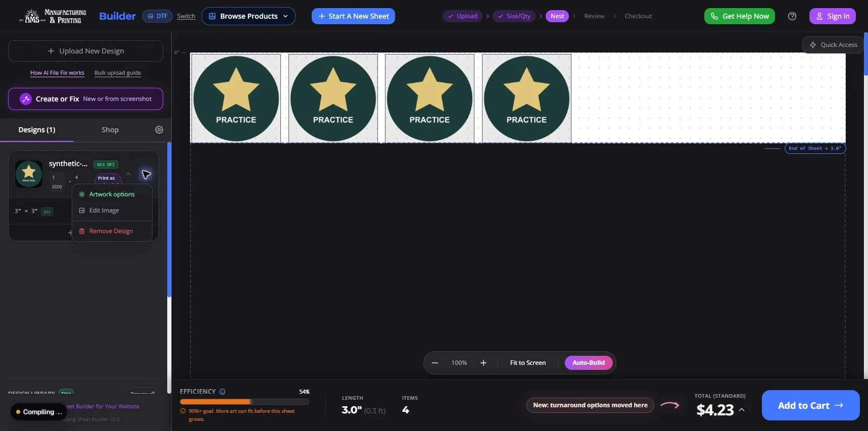Switch to the Designs (1) tab

tap(37, 130)
